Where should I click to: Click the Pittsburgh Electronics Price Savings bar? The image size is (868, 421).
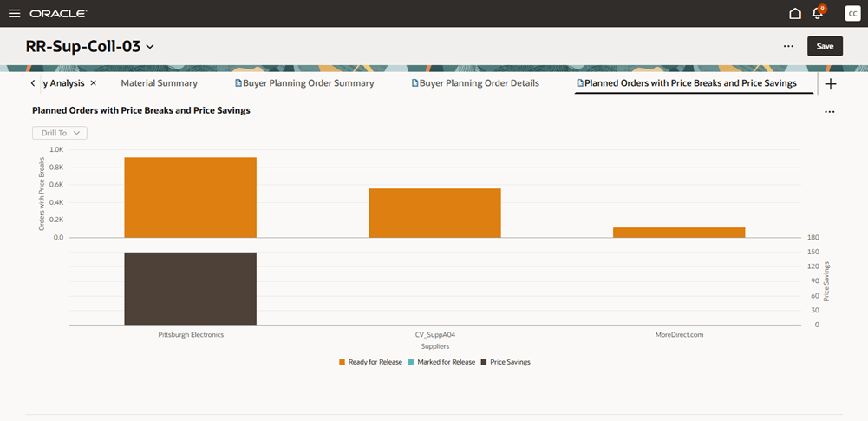pos(191,288)
